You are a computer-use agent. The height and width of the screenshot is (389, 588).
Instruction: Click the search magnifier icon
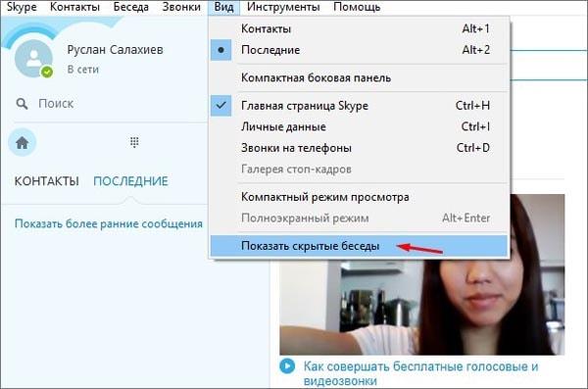coord(22,104)
